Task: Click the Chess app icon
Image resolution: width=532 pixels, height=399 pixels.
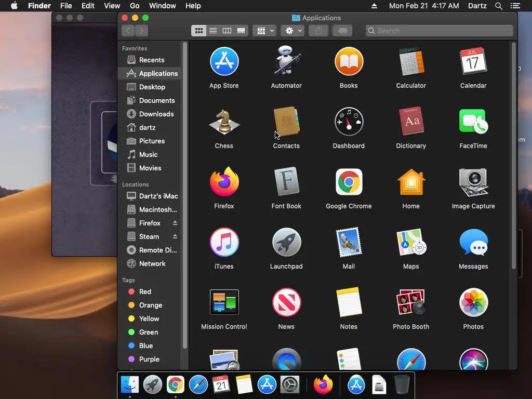Action: click(224, 122)
